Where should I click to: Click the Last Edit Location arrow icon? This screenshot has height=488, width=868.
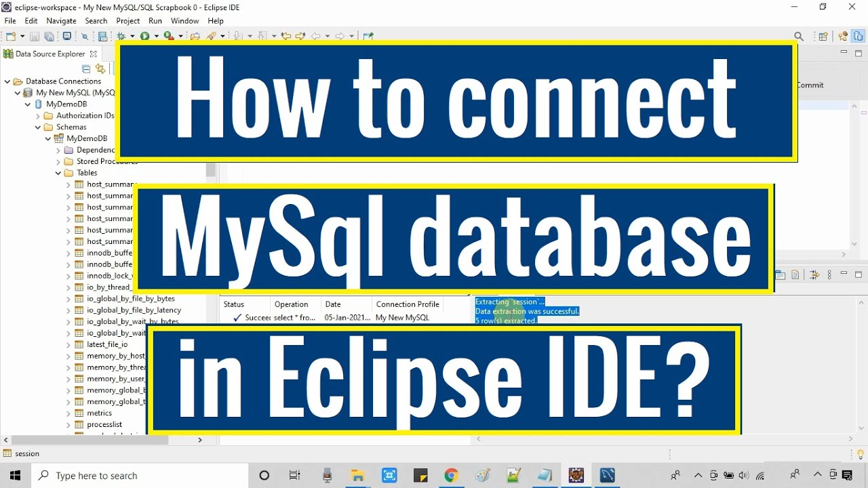point(286,37)
